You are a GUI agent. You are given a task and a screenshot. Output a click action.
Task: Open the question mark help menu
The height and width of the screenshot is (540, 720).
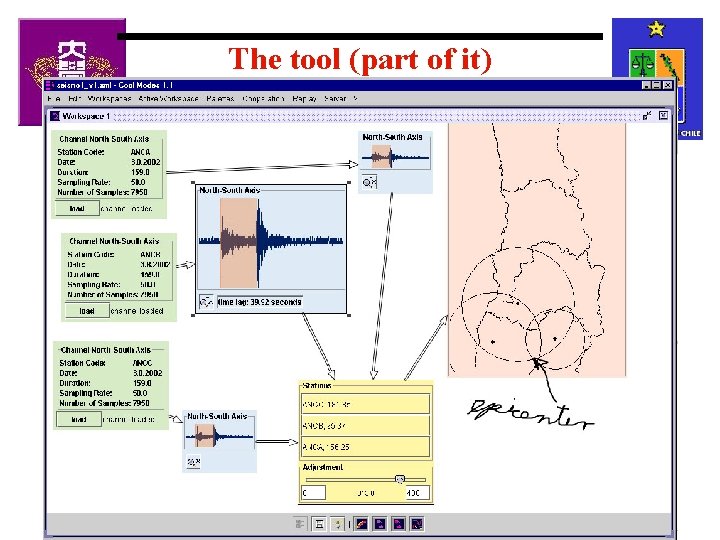pyautogui.click(x=355, y=99)
